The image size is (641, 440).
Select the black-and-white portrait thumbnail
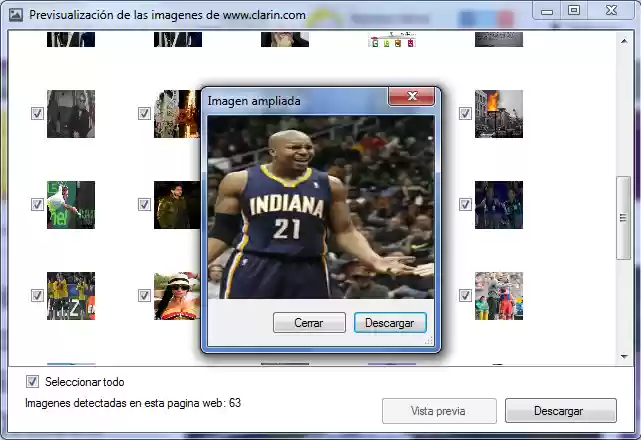tap(71, 114)
